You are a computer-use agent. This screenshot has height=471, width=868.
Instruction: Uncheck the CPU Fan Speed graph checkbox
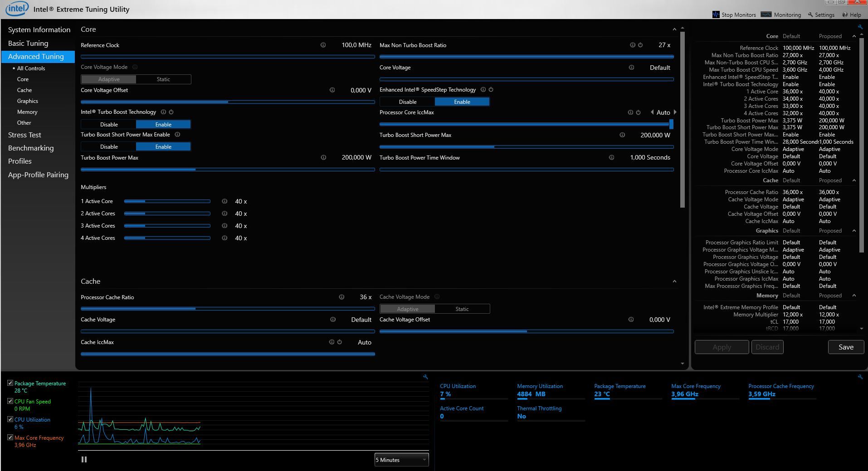tap(10, 401)
